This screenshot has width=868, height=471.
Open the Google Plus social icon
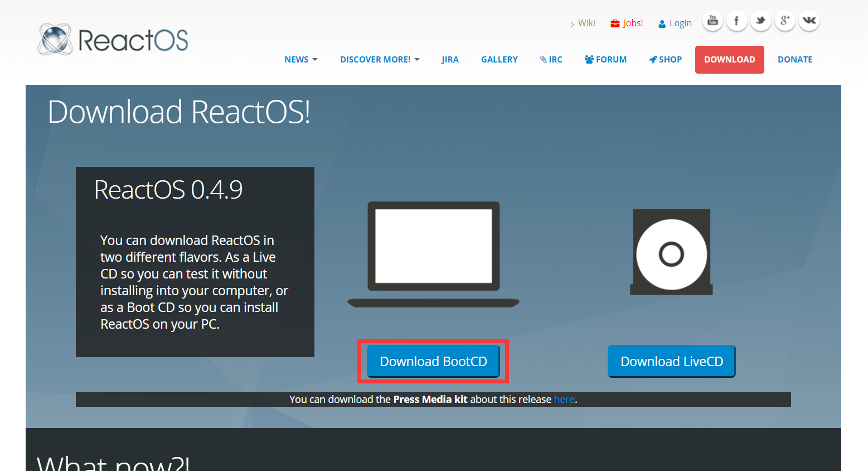[x=785, y=21]
